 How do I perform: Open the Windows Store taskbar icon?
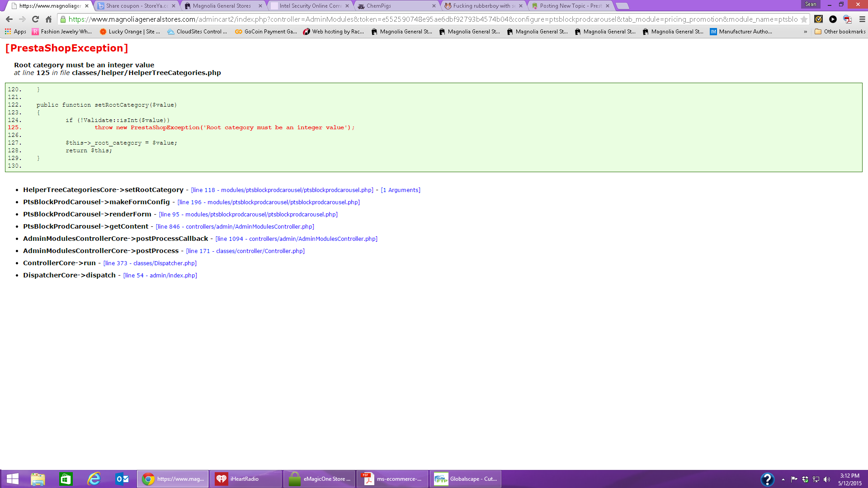pos(66,479)
